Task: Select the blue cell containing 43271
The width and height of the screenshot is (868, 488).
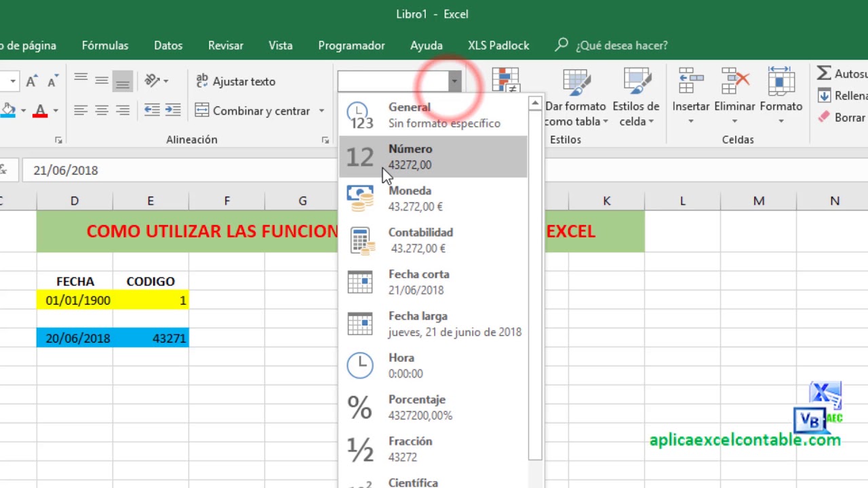Action: [151, 338]
